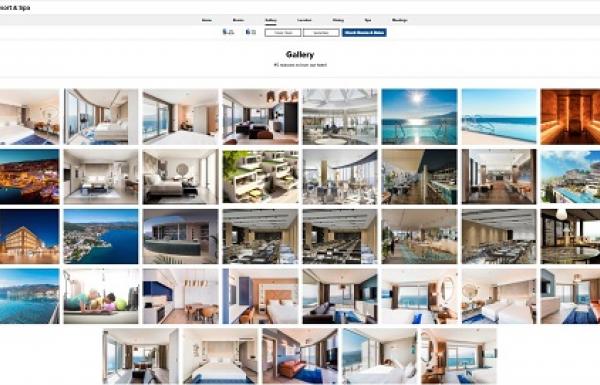
Task: View the night city lights harbor photo
Action: pos(29,176)
